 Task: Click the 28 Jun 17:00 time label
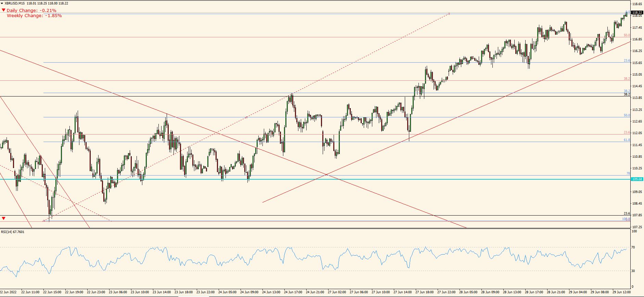click(534, 292)
